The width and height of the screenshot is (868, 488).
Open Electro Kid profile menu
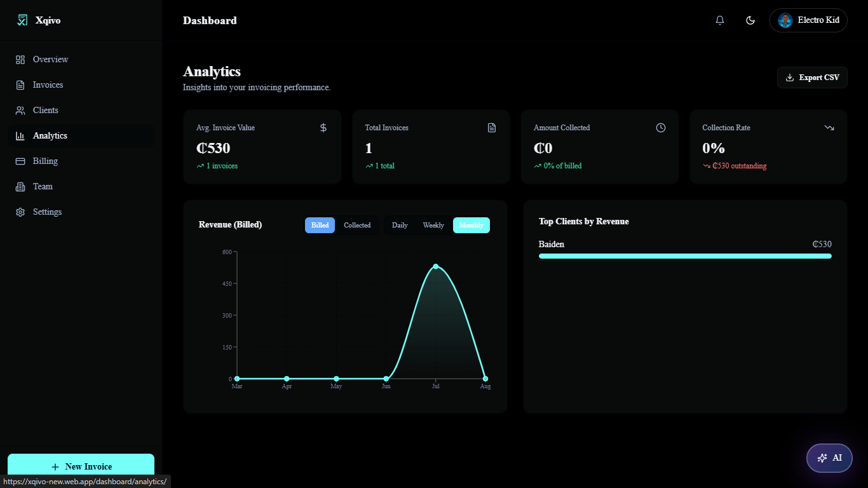point(808,20)
